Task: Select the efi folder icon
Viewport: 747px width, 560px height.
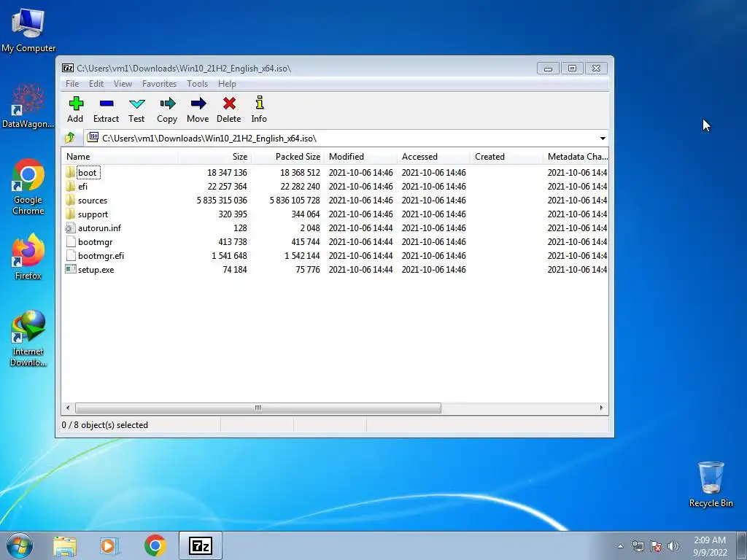Action: [x=71, y=186]
